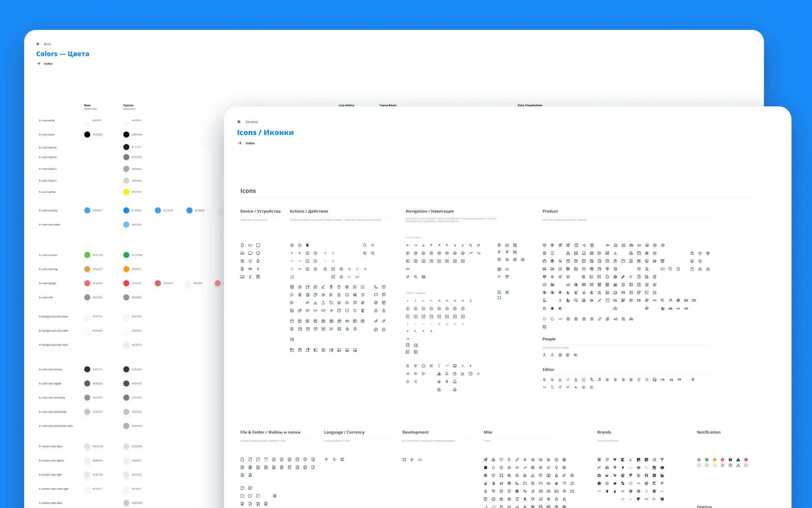The width and height of the screenshot is (812, 508).
Task: Click the printer icon in Actions
Action: tap(308, 295)
